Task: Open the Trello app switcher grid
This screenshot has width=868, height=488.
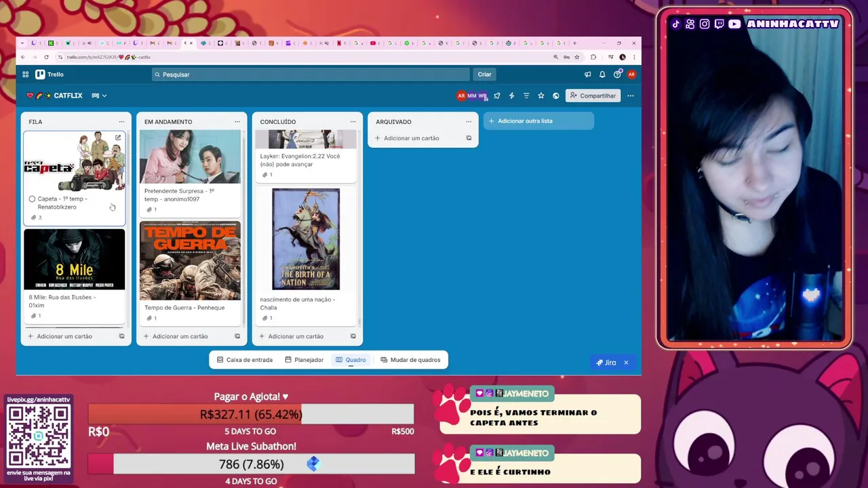Action: [x=25, y=75]
